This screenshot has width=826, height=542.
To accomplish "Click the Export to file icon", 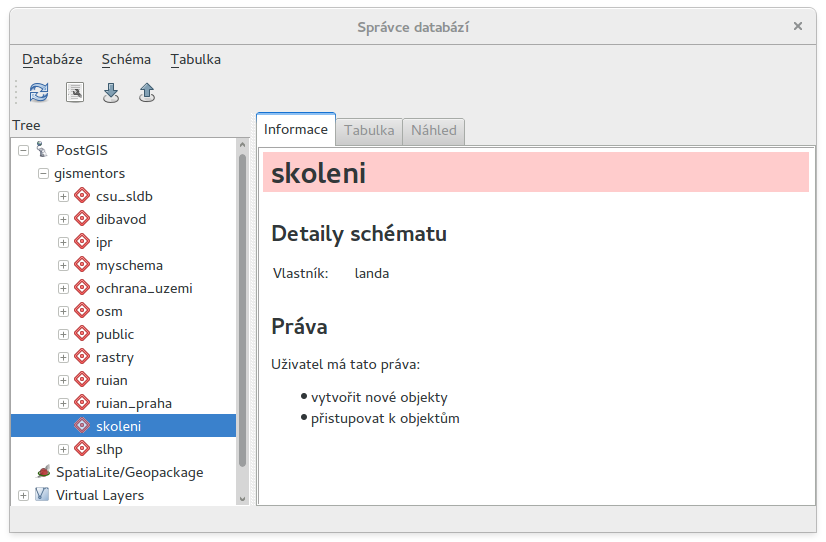I will tap(146, 92).
